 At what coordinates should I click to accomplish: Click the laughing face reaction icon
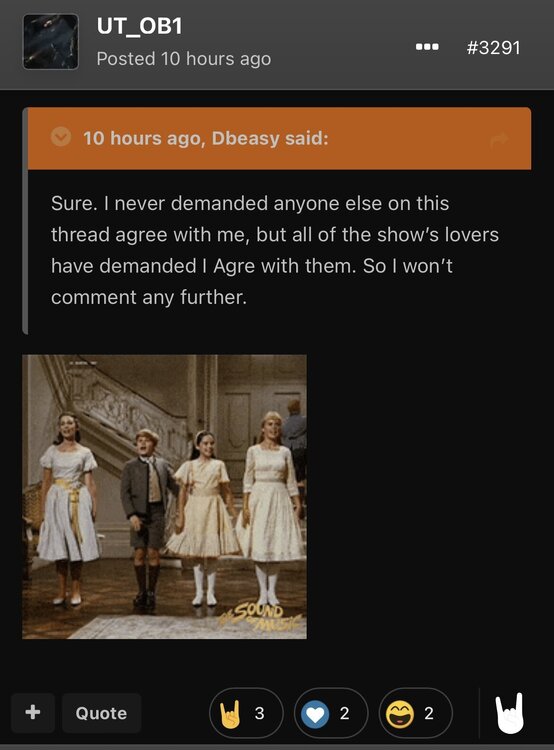coord(400,714)
